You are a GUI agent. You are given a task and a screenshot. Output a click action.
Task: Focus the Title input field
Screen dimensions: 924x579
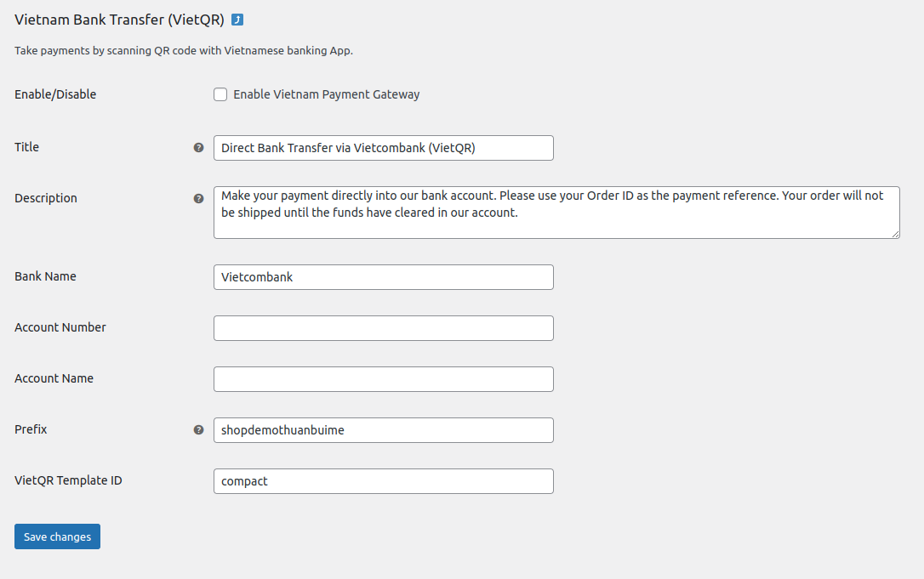383,148
